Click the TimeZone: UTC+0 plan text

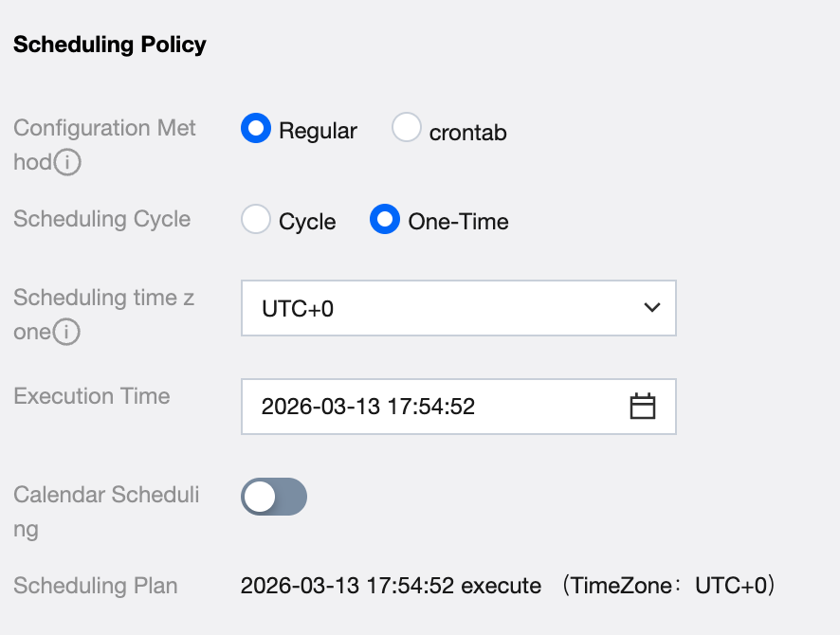coord(668,586)
